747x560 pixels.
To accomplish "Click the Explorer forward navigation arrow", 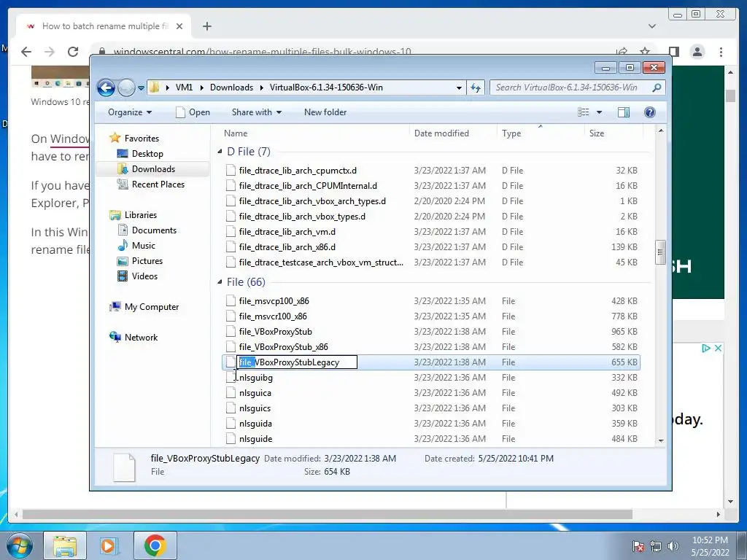I will click(x=126, y=87).
